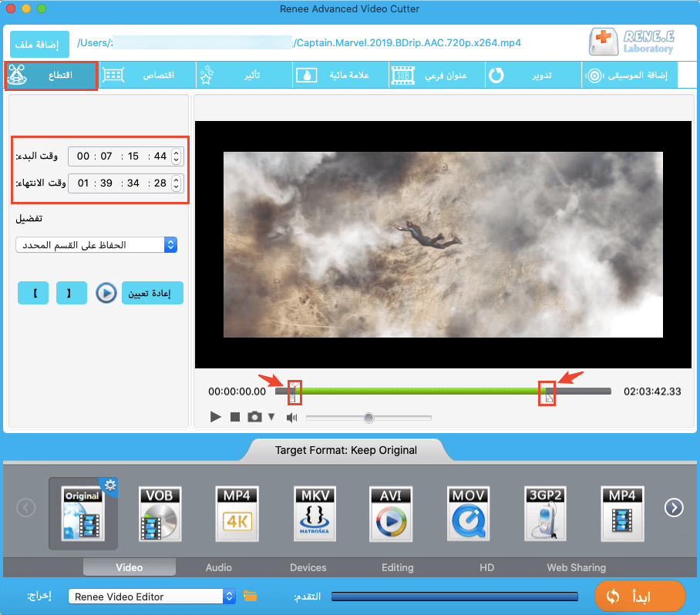Set start point with left bracket button
Image resolution: width=700 pixels, height=615 pixels.
coord(33,293)
